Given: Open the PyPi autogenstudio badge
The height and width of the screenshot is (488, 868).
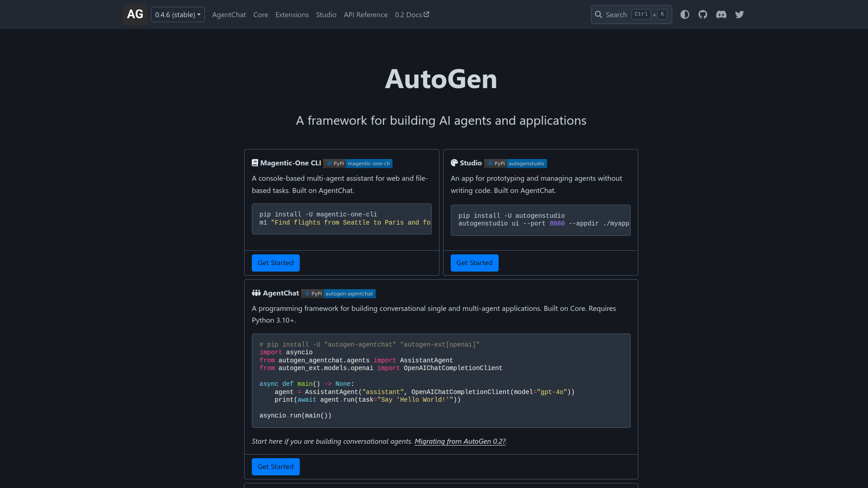Looking at the screenshot, I should pos(515,164).
